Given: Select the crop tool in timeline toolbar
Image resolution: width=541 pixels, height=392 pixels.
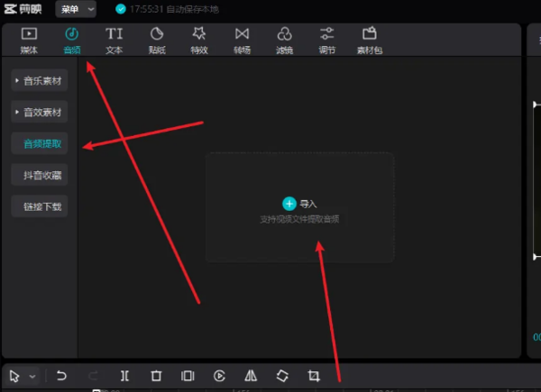Looking at the screenshot, I should [314, 376].
